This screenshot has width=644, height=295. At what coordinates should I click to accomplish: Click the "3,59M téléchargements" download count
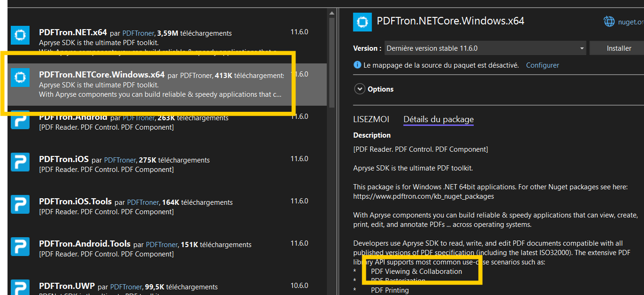point(195,33)
